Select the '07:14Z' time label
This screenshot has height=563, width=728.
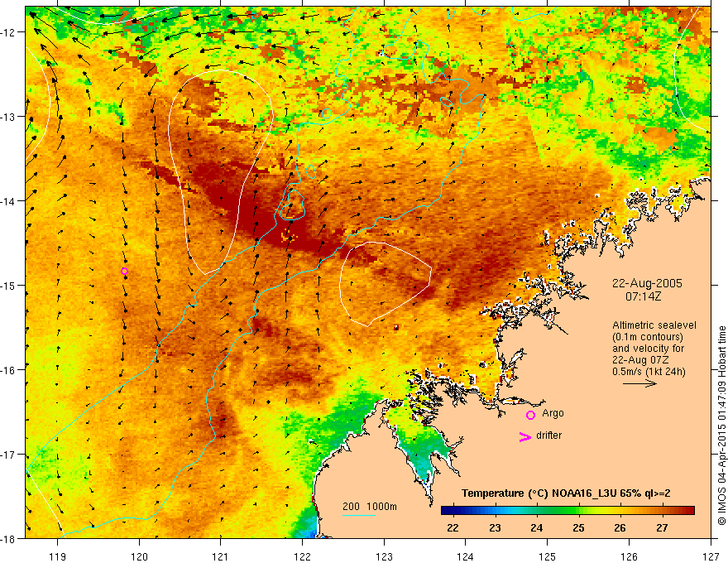tap(643, 296)
